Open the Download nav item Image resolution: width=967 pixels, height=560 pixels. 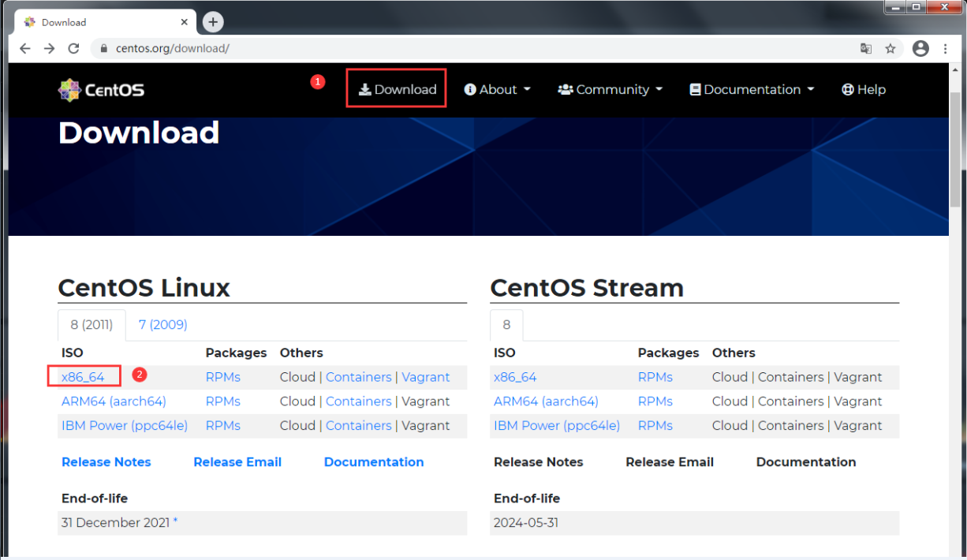pyautogui.click(x=398, y=90)
